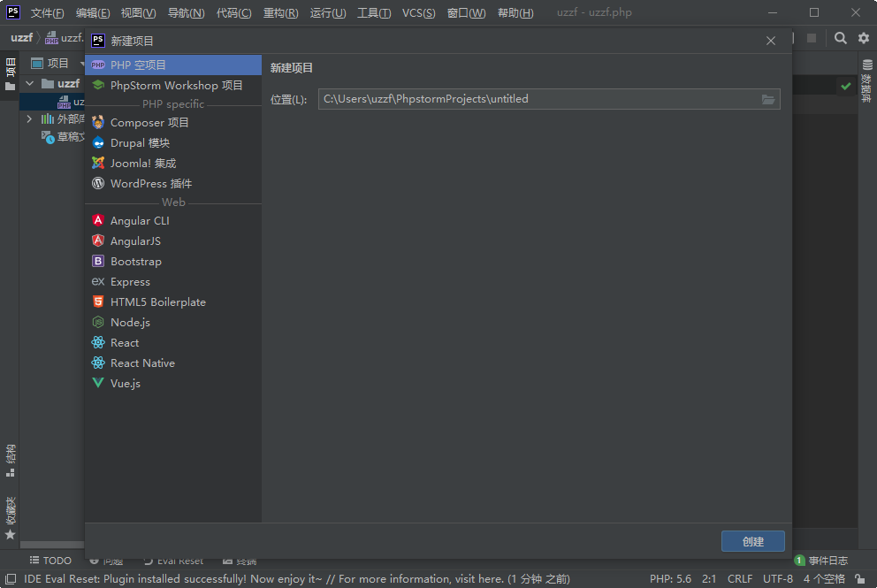
Task: Choose Composer 项目 template
Action: point(172,123)
